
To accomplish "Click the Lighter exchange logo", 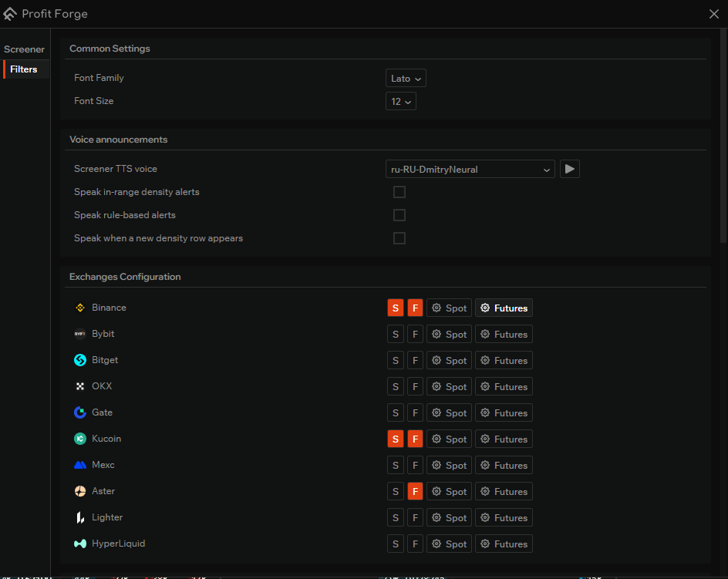I will point(80,517).
